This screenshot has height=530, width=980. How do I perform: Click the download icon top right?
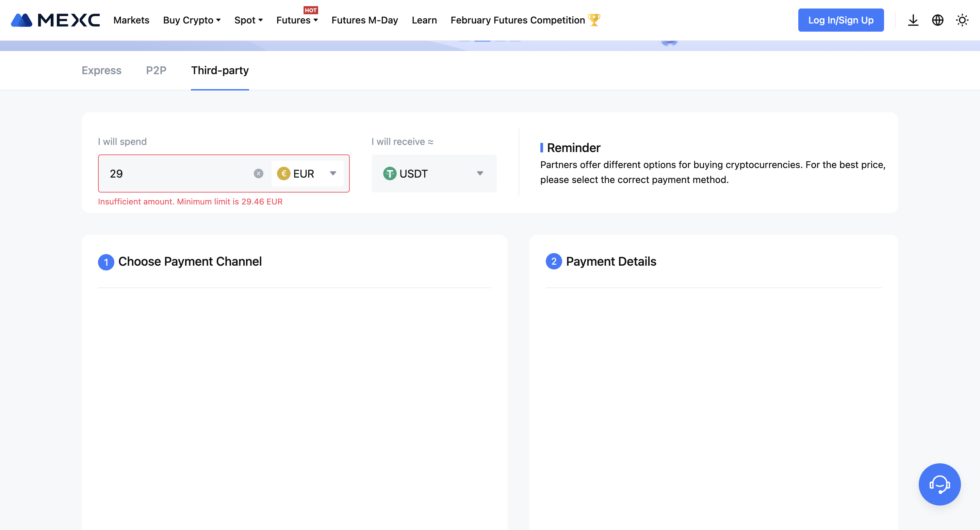[x=913, y=19]
